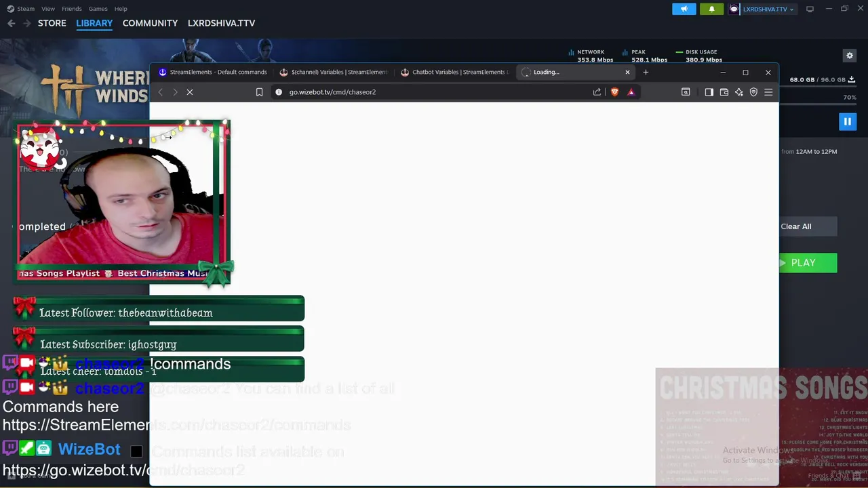The width and height of the screenshot is (868, 488).
Task: Click the download icon next to 96.0 GB
Action: tap(851, 79)
